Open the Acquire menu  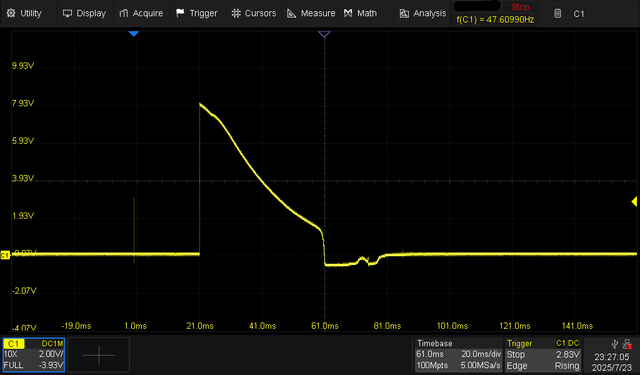141,13
